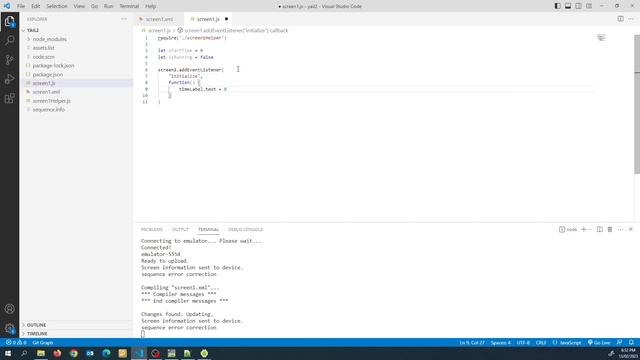
Task: Open the Extensions view
Action: click(9, 98)
